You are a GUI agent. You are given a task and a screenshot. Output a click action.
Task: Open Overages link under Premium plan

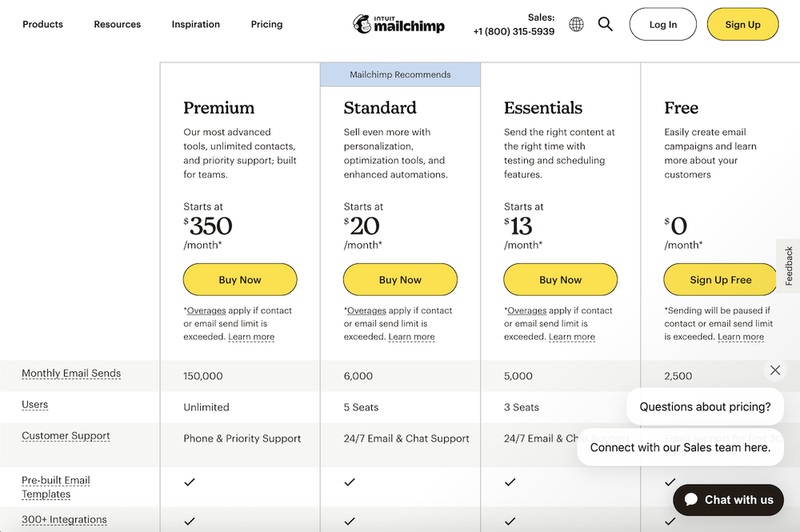tap(206, 310)
